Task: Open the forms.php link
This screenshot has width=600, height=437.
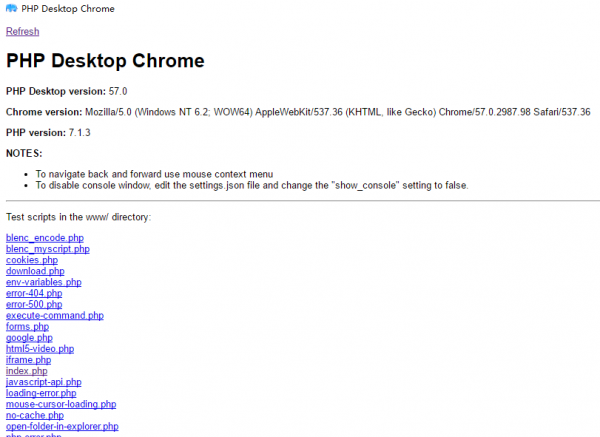Action: [x=27, y=327]
